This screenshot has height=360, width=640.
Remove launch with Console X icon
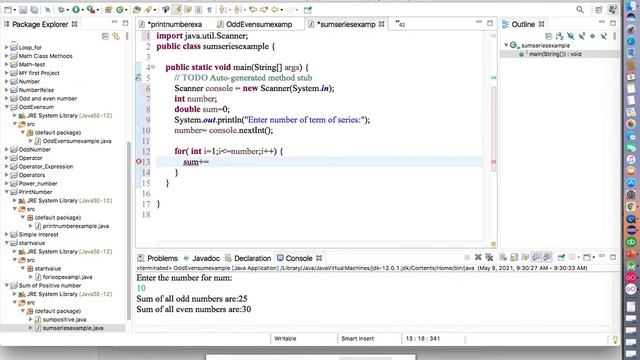tap(478, 257)
